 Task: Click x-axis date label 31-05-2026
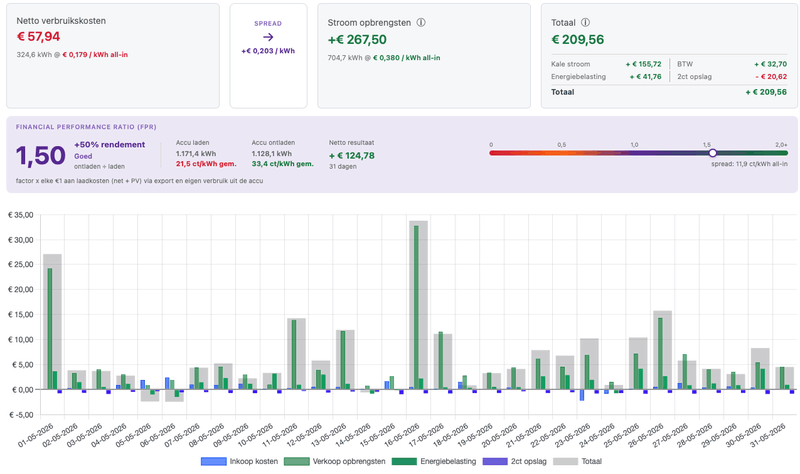pyautogui.click(x=768, y=435)
